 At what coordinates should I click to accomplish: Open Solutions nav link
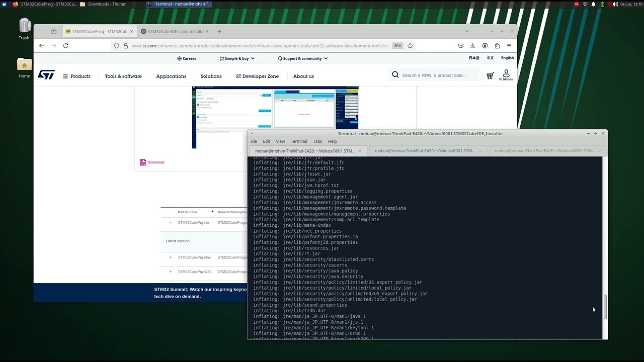click(x=211, y=76)
